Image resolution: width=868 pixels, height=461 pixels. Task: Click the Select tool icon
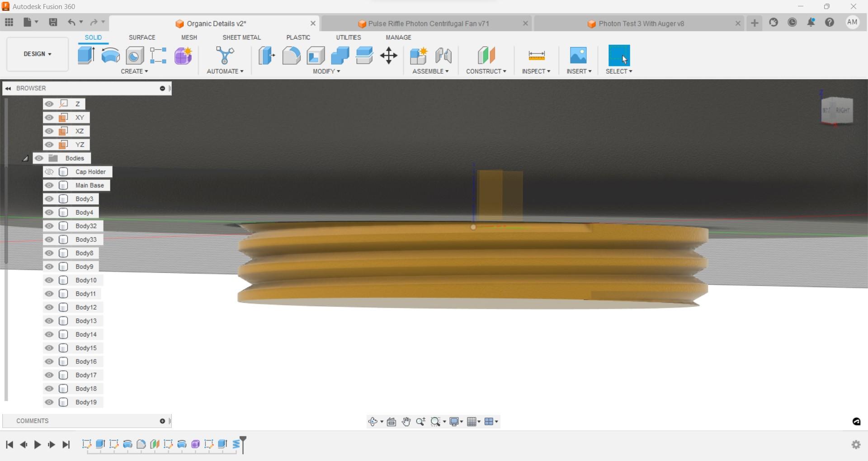[x=619, y=56]
